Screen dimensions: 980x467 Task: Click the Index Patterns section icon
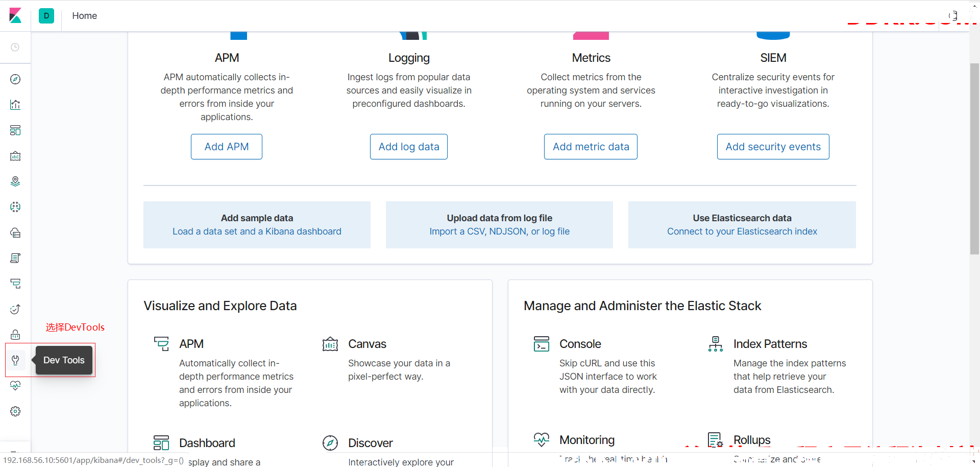pyautogui.click(x=716, y=344)
